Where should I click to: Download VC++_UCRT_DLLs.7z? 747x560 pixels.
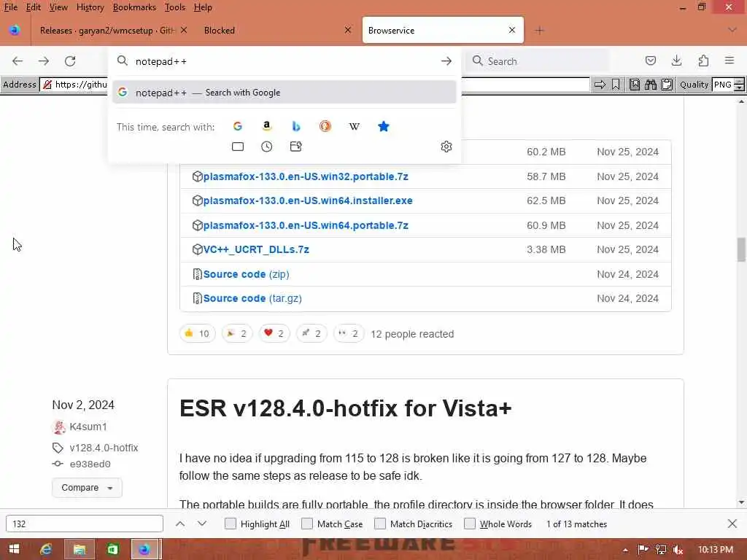tap(256, 249)
